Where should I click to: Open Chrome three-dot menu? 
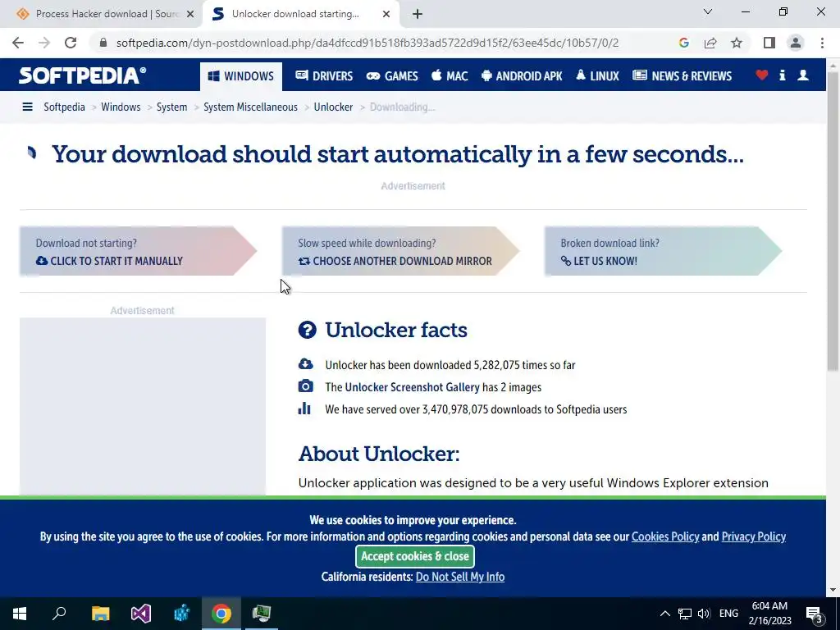click(822, 43)
